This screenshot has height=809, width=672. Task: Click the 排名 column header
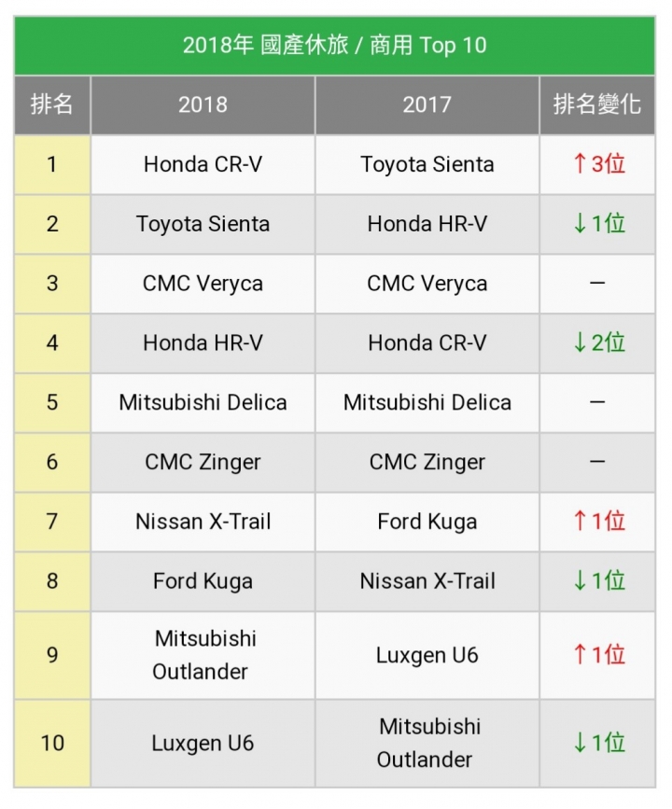tap(51, 105)
